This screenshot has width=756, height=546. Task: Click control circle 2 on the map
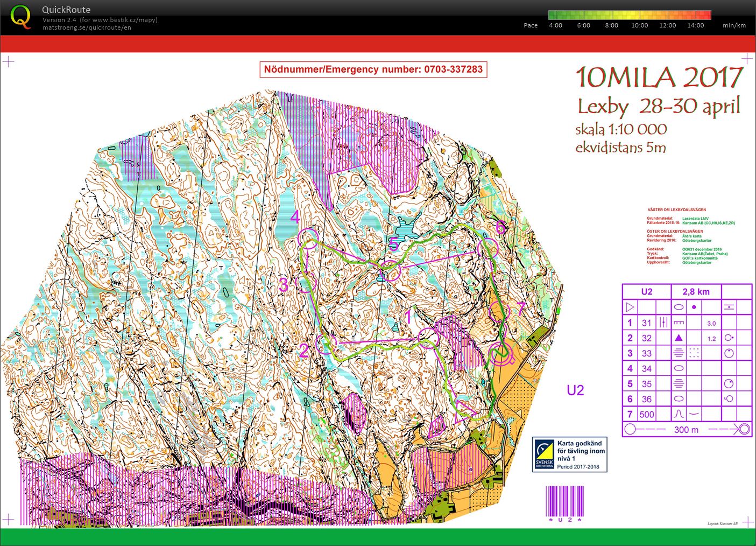(x=326, y=344)
